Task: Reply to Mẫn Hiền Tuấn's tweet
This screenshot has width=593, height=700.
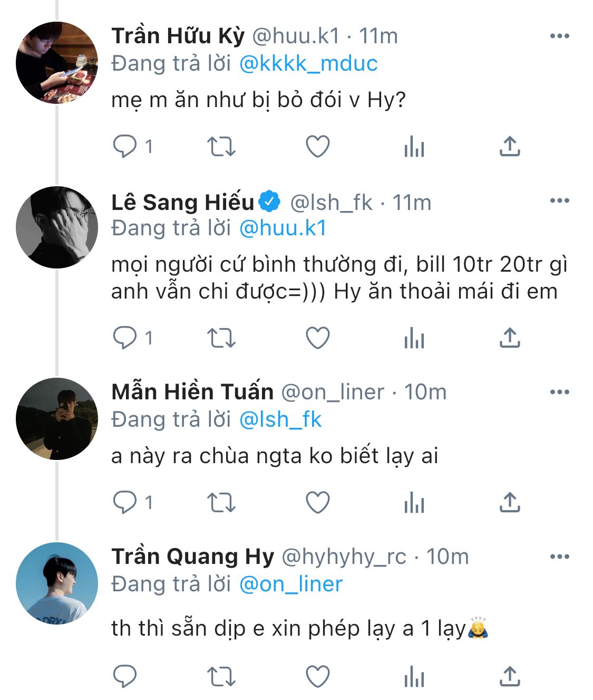Action: (125, 502)
